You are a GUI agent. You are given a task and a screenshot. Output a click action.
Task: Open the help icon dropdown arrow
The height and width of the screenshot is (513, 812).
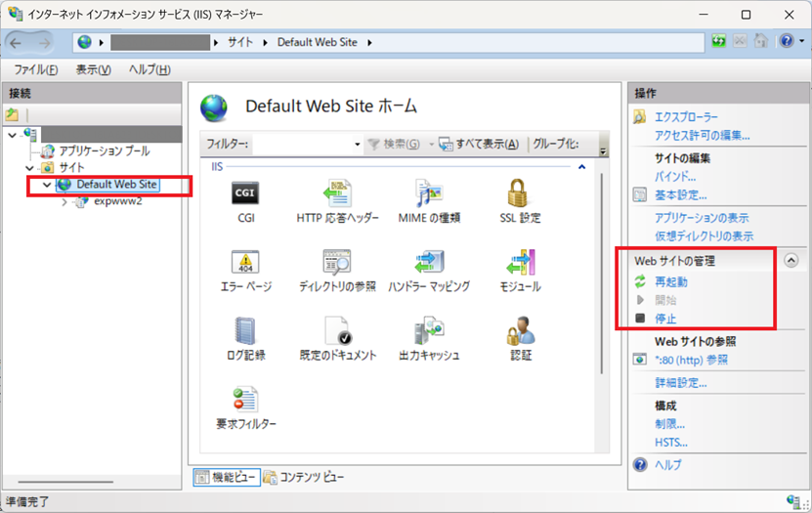coord(801,41)
